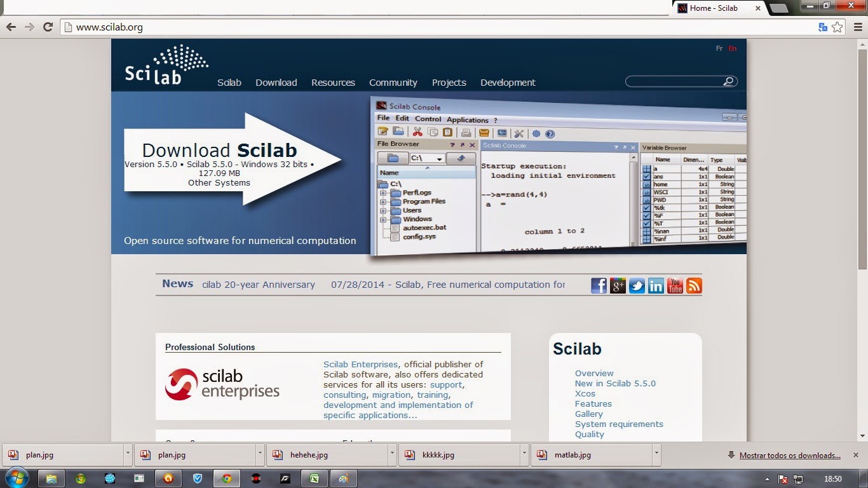Open the Windows Start menu
The width and height of the screenshot is (868, 488).
tap(16, 478)
